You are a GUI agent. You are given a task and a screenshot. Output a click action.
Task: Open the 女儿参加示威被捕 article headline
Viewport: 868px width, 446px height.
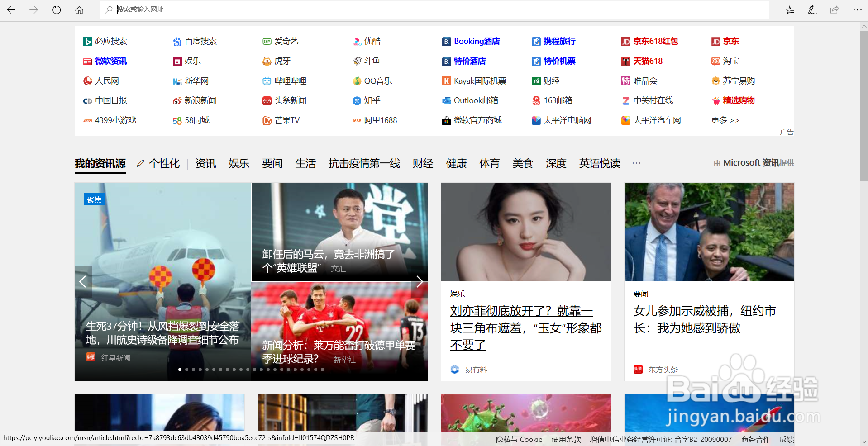point(705,319)
